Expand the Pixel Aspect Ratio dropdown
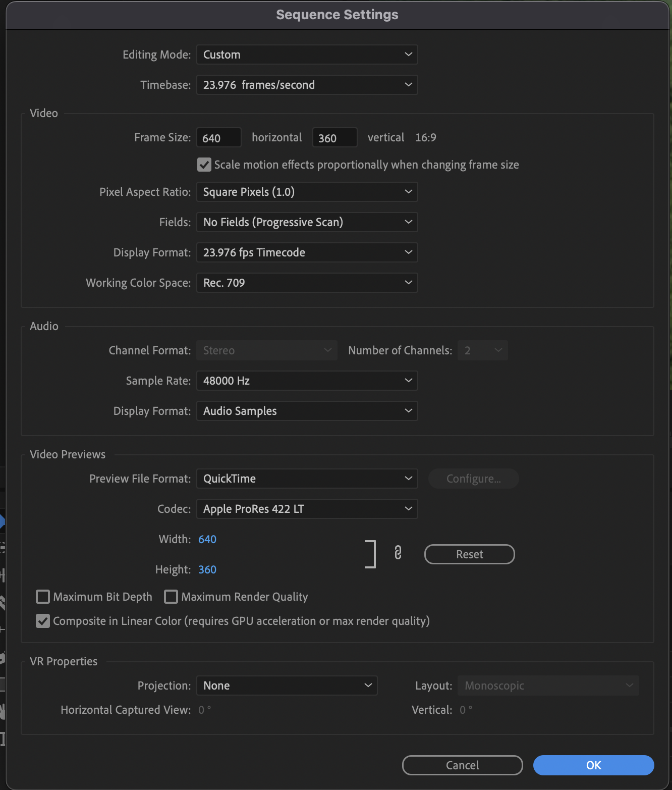The width and height of the screenshot is (672, 790). [x=307, y=192]
